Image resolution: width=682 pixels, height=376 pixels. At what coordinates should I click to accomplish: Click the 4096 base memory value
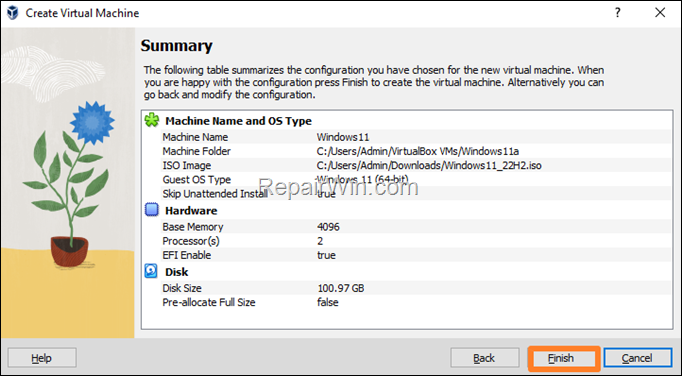point(328,227)
